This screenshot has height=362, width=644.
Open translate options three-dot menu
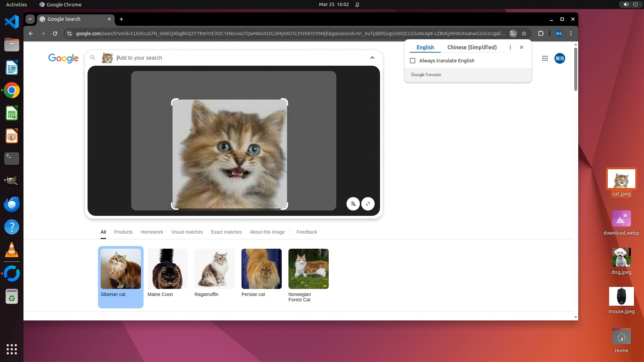pyautogui.click(x=510, y=47)
